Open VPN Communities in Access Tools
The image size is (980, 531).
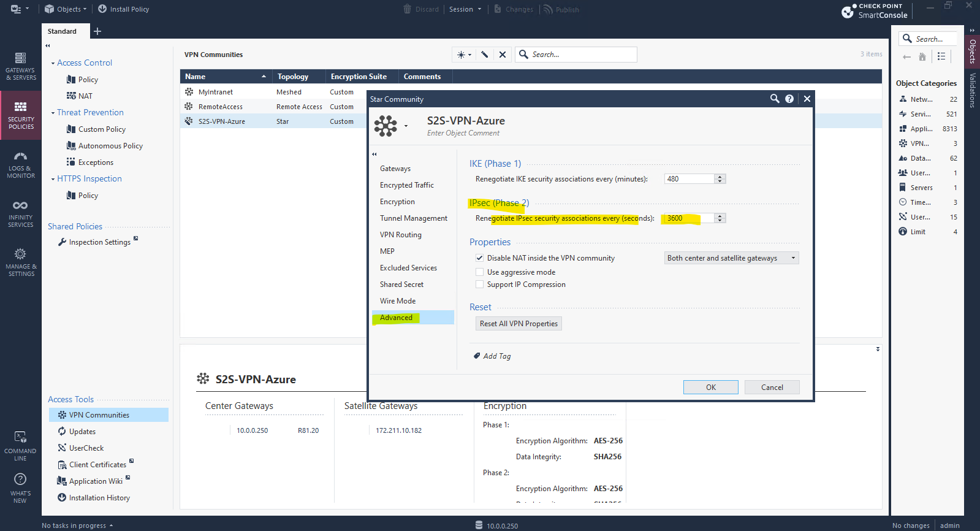click(x=108, y=415)
